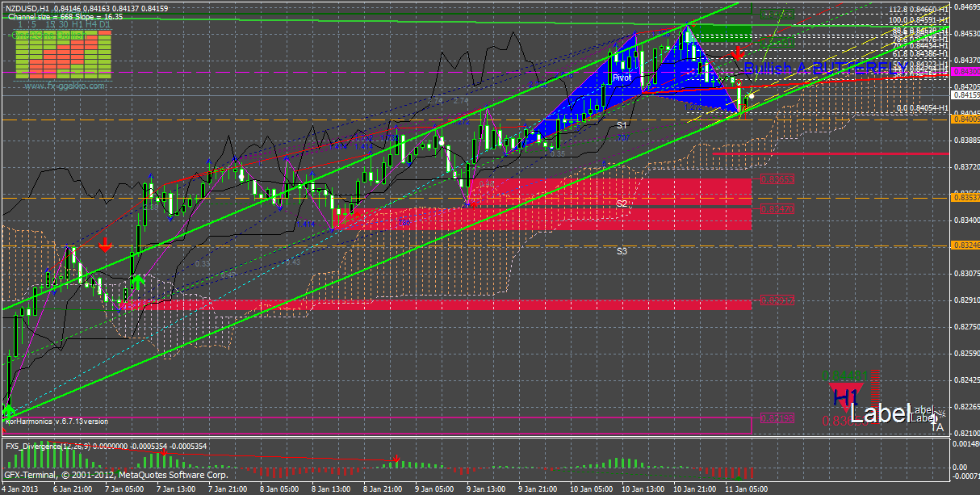Image resolution: width=980 pixels, height=495 pixels.
Task: Click the S2 support level label
Action: [622, 203]
